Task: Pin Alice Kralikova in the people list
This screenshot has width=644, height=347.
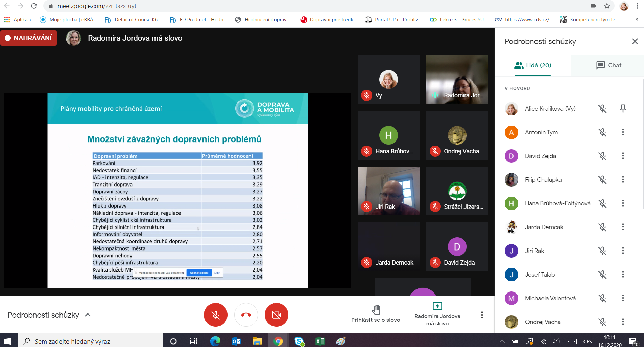Action: click(623, 109)
